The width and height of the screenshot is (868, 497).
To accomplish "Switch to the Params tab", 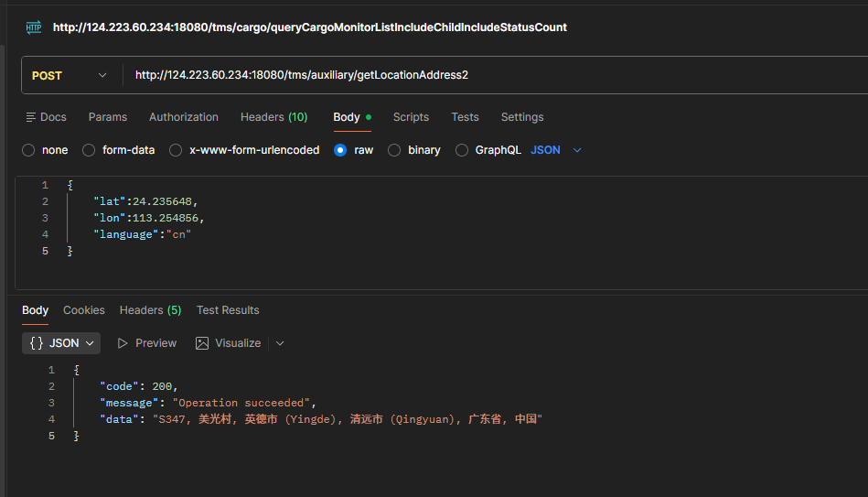I will tap(108, 117).
